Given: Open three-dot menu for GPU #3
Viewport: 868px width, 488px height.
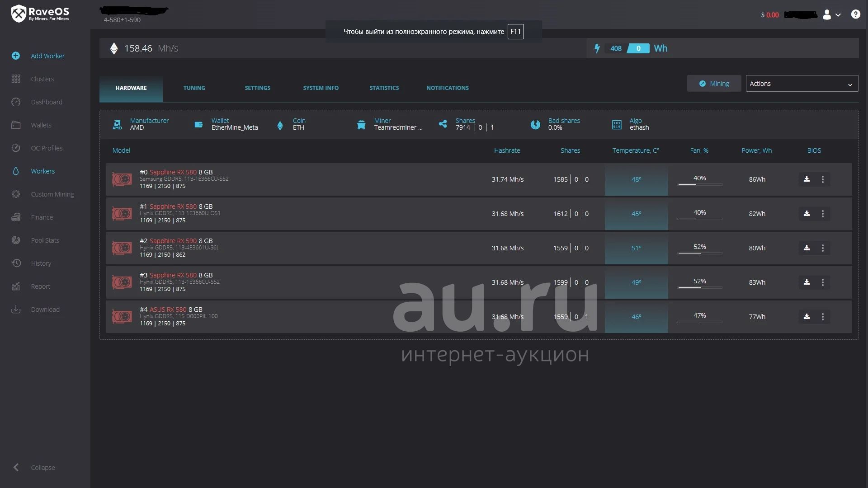Looking at the screenshot, I should 823,282.
